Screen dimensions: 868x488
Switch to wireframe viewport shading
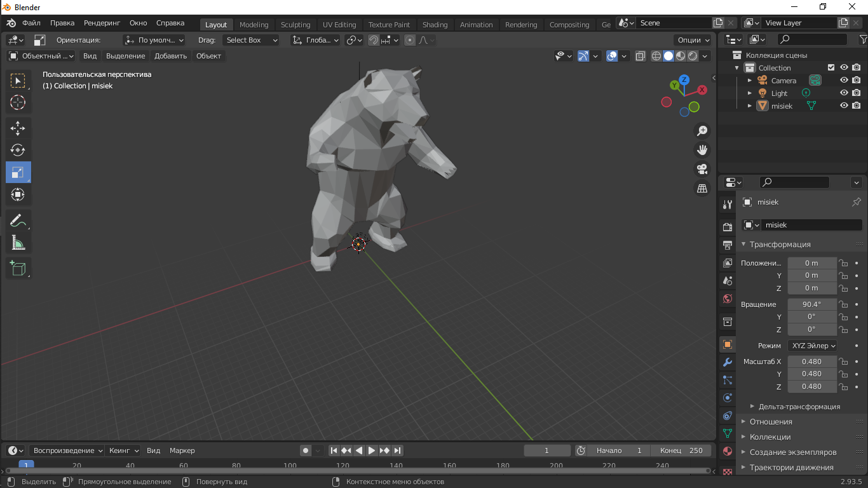coord(656,56)
